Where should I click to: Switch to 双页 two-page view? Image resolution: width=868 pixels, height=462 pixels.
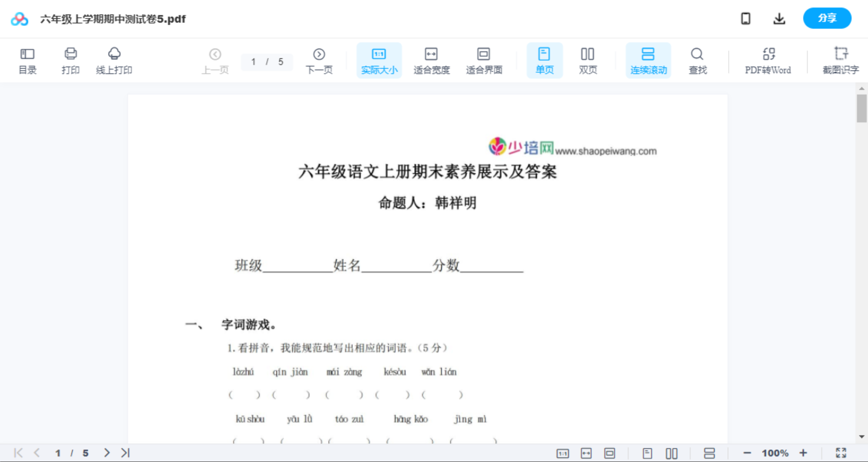(588, 60)
